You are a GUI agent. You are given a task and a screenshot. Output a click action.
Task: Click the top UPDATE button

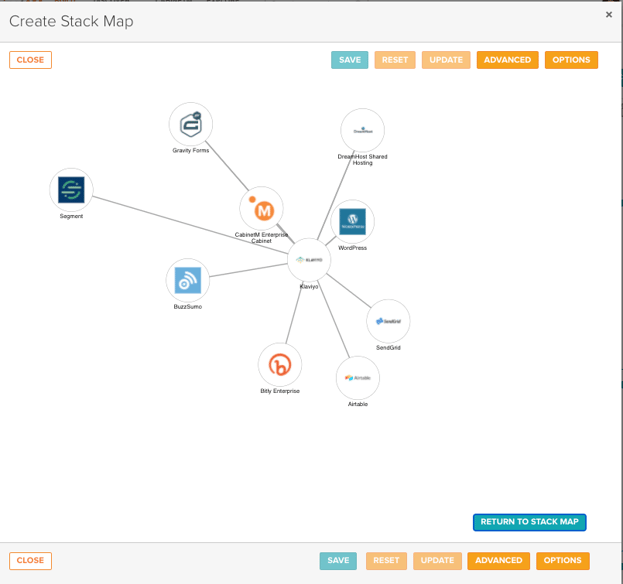446,60
